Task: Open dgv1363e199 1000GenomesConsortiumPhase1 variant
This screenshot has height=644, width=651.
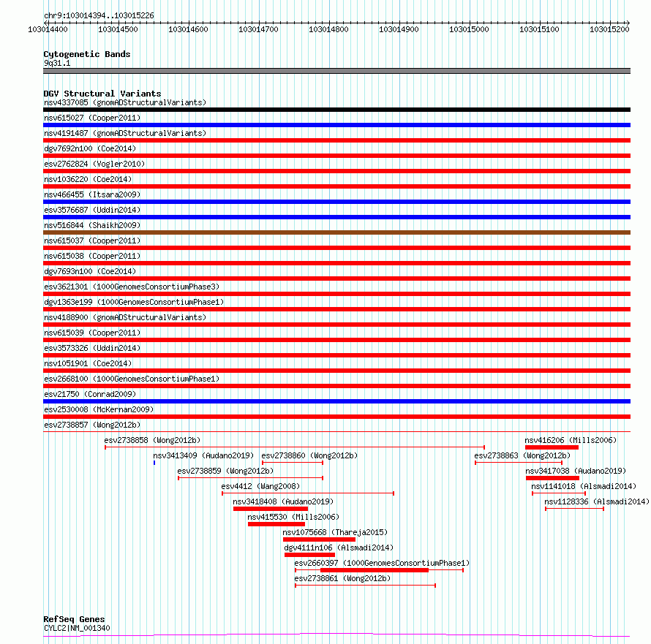Action: pos(134,302)
